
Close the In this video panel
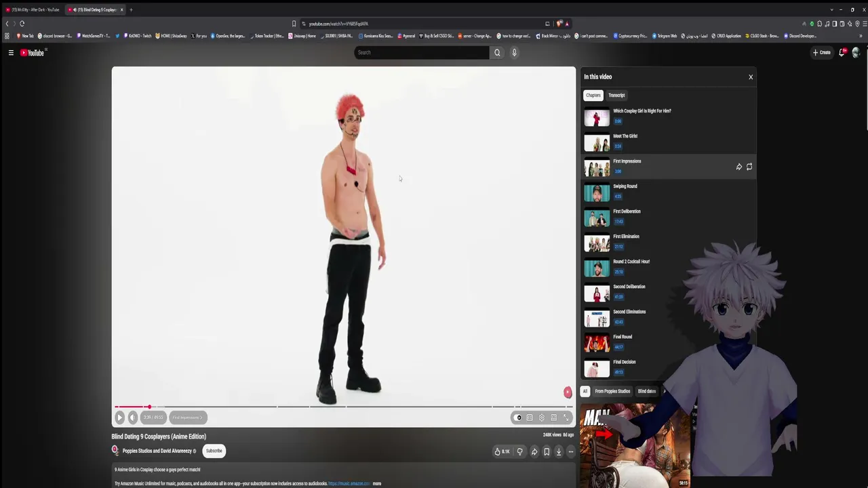coord(751,77)
